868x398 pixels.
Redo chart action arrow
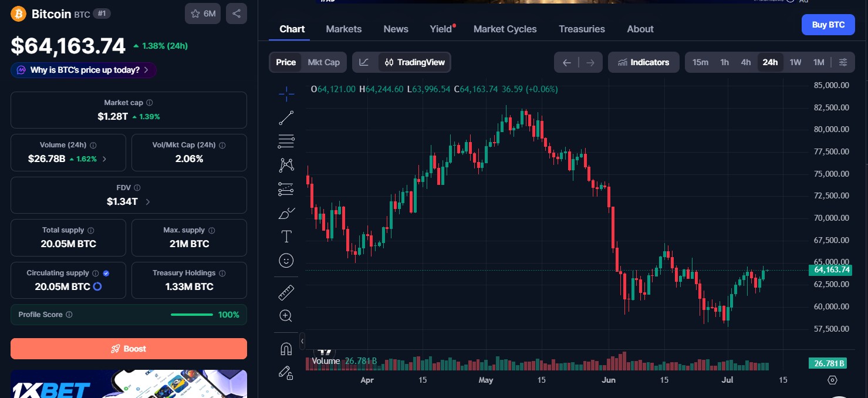[590, 62]
